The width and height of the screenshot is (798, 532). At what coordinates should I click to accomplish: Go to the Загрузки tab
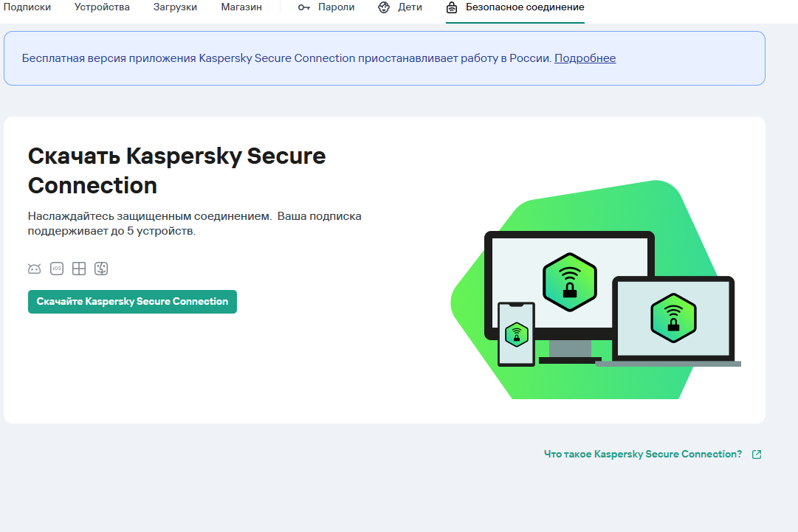175,7
